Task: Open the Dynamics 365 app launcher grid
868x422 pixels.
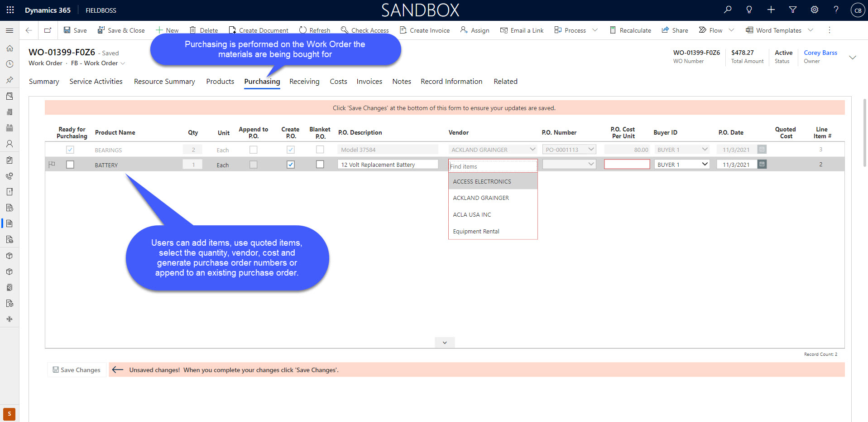Action: point(10,10)
